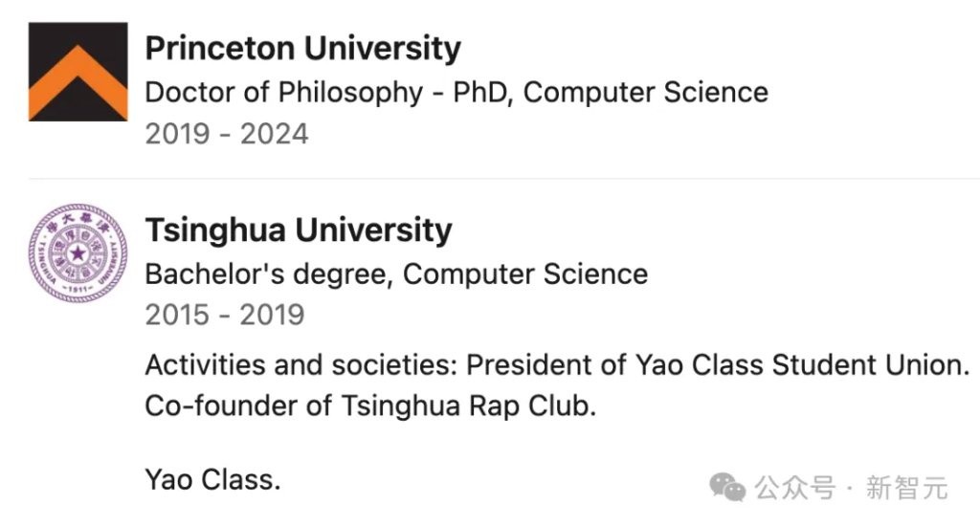Click the WeChat icon in the watermark
This screenshot has height=526, width=980.
click(x=728, y=488)
